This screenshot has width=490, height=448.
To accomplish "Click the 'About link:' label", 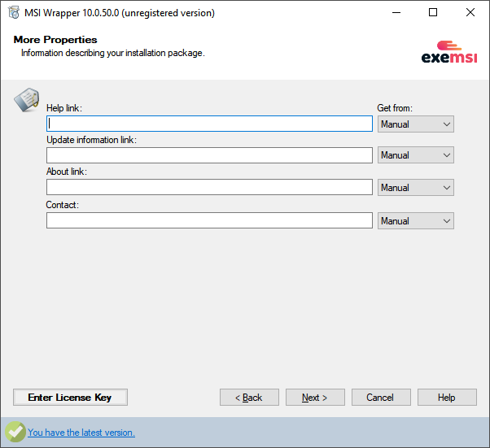I will click(67, 172).
